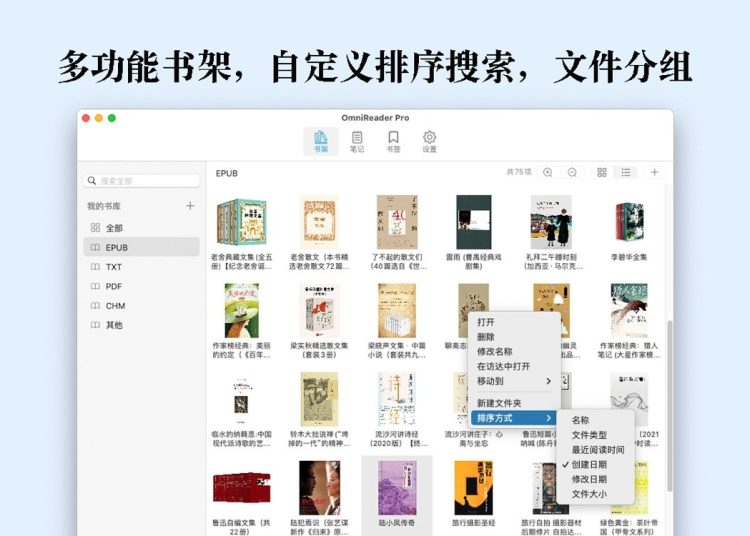The image size is (750, 536).
Task: Choose 在访达中打开 from context menu
Action: [504, 366]
